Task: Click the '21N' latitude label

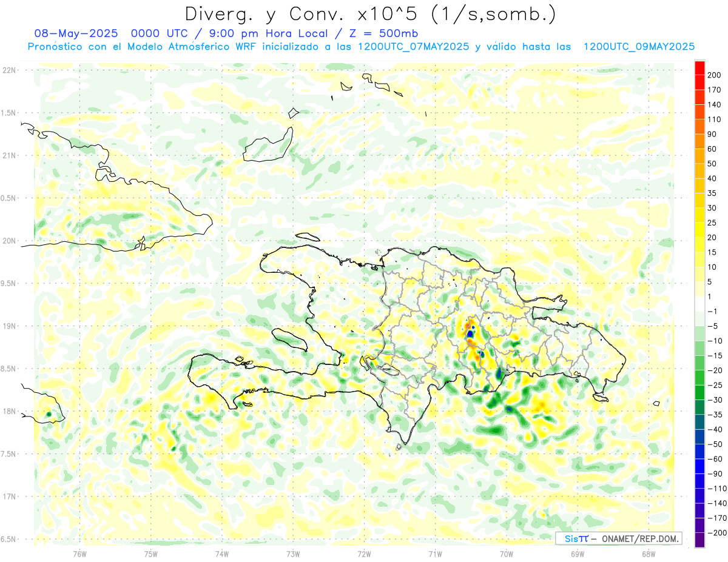Action: point(9,155)
